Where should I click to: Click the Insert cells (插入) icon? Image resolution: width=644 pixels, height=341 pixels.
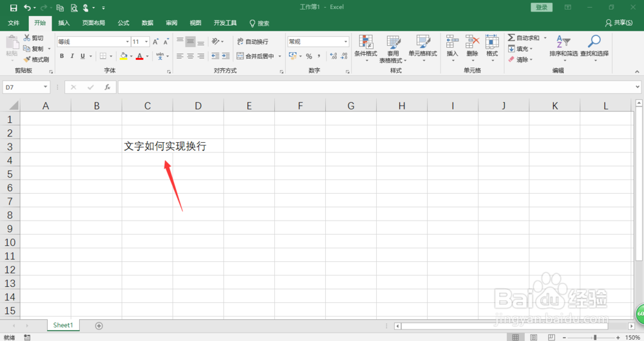(x=452, y=41)
